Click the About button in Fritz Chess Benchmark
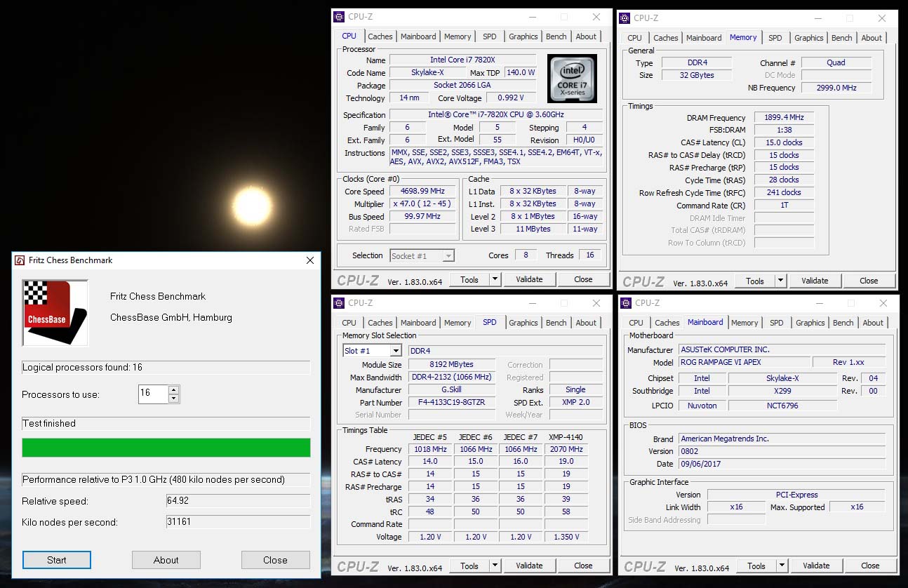Image resolution: width=908 pixels, height=588 pixels. click(x=166, y=560)
